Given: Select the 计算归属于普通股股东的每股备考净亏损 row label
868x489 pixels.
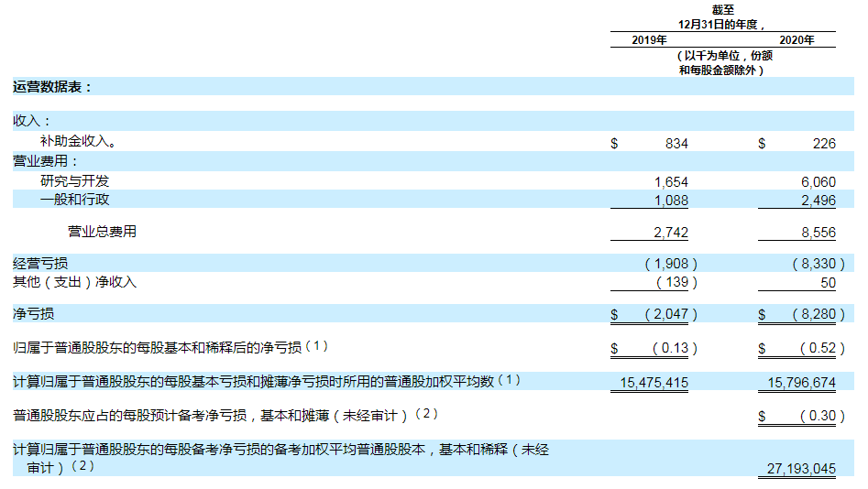Looking at the screenshot, I should point(280,458).
